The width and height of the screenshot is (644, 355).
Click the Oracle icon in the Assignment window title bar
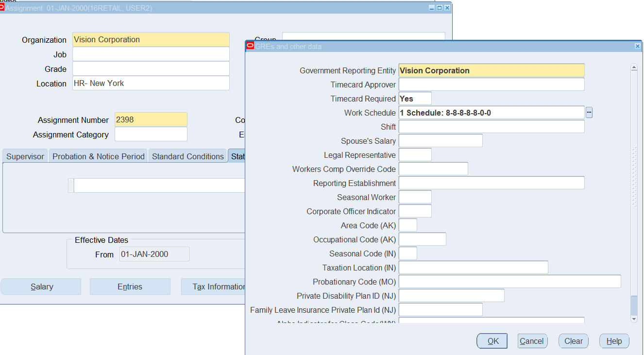pos(2,7)
